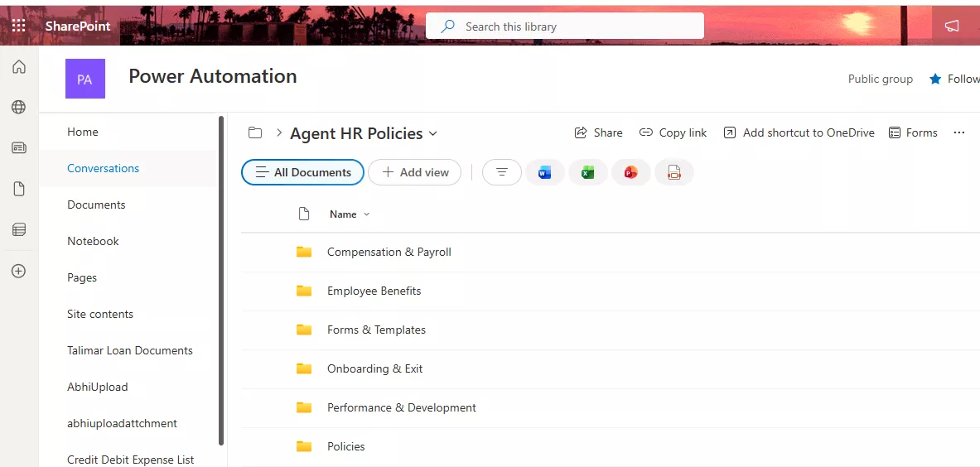Select Site contents in the navigation
Image resolution: width=980 pixels, height=467 pixels.
[x=100, y=314]
